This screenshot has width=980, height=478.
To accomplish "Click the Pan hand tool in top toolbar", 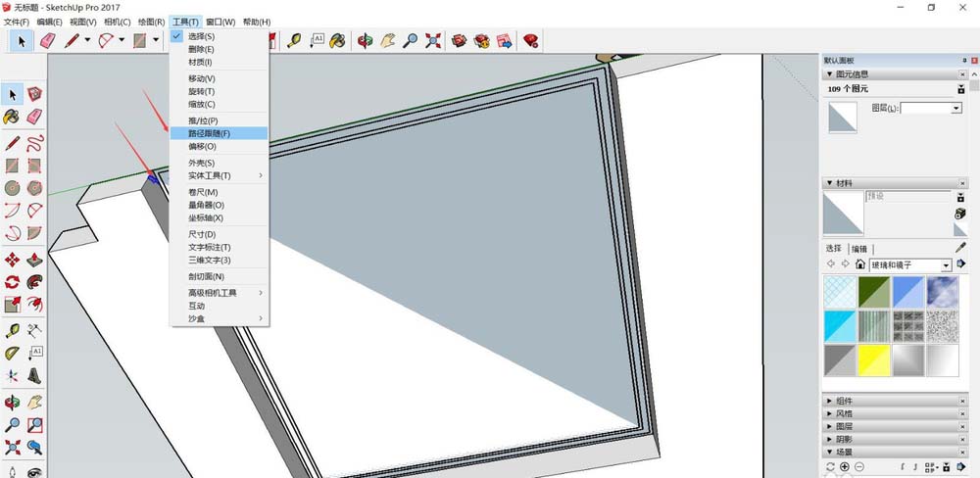I will pos(387,41).
